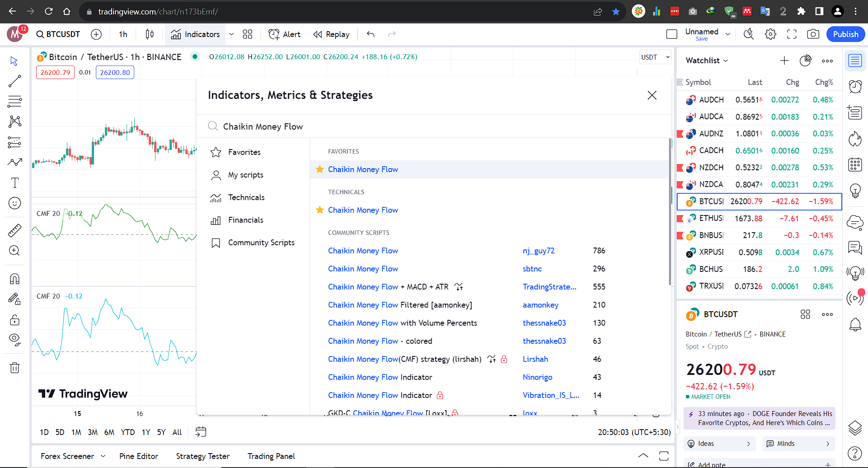Open the Ideas lightbulb sidebar icon
The width and height of the screenshot is (868, 468).
(x=855, y=191)
